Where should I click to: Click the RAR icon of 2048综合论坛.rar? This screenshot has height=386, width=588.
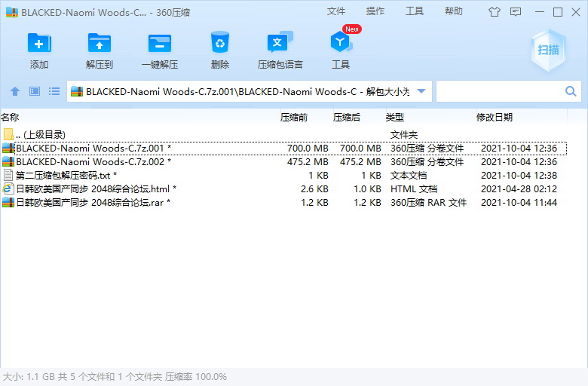pyautogui.click(x=8, y=202)
